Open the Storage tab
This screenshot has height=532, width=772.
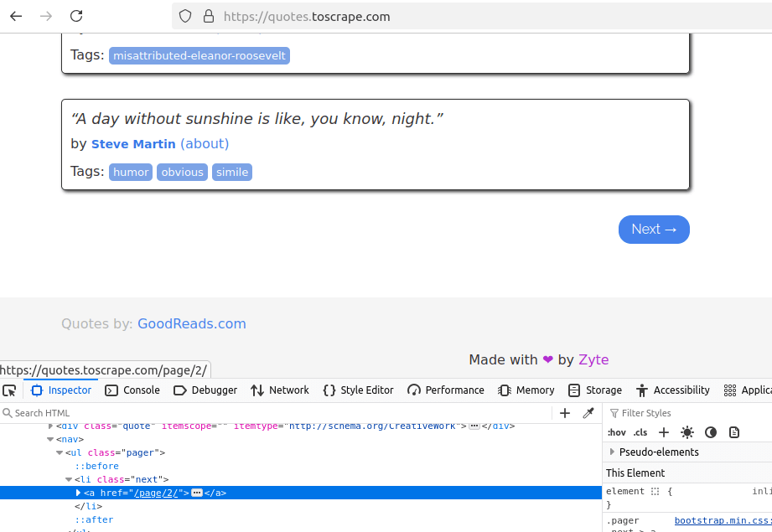595,390
